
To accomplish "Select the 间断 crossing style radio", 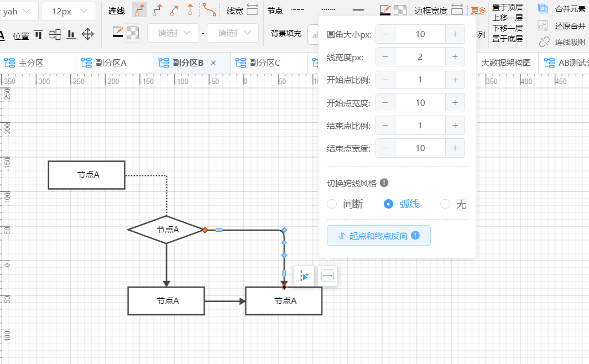I will (x=331, y=204).
